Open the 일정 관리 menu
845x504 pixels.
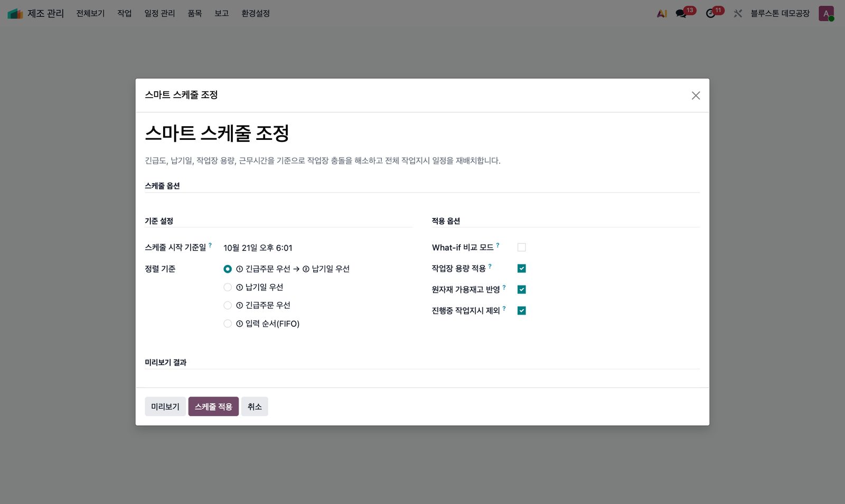(159, 14)
